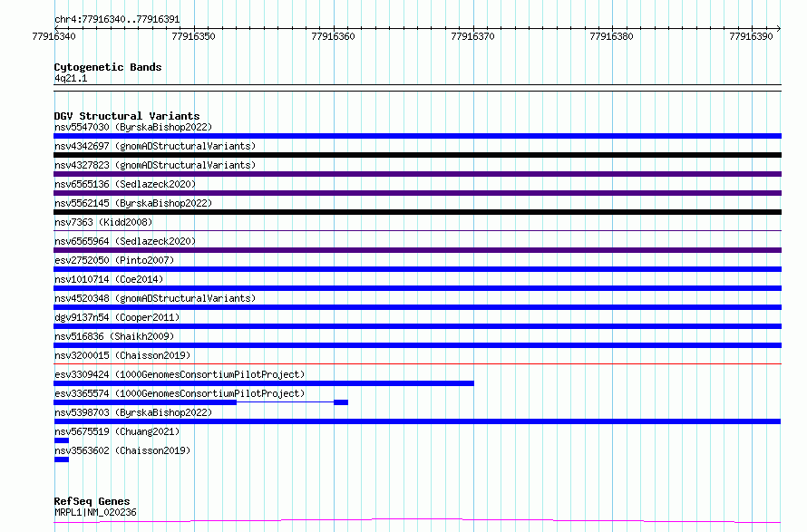Screen dimensions: 807x532
Task: Open variant label nsv5562145 (ByrskaBishop2022)
Action: coord(133,203)
